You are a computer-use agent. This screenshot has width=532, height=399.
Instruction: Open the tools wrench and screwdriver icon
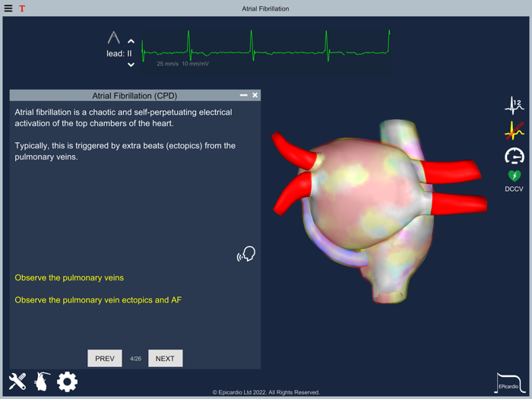click(17, 382)
